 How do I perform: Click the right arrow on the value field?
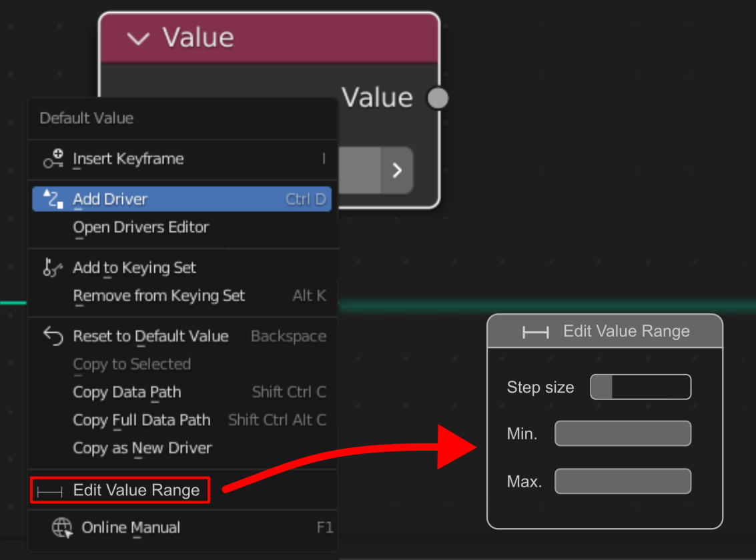point(397,171)
